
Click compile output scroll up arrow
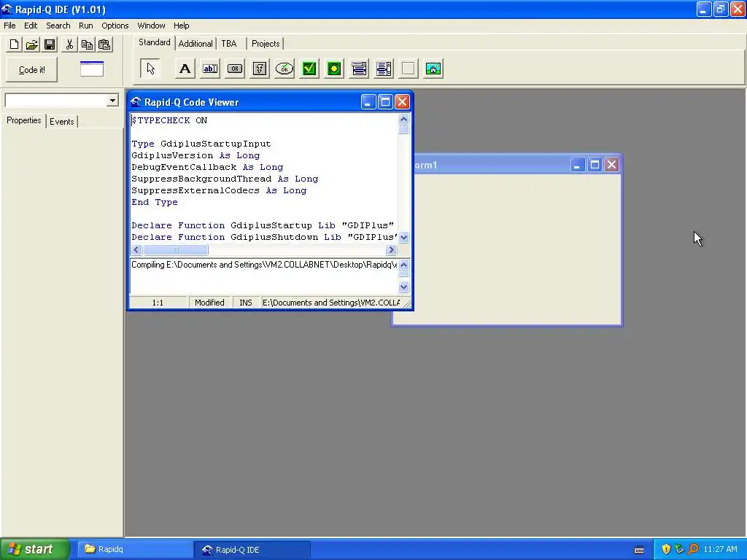click(x=403, y=265)
